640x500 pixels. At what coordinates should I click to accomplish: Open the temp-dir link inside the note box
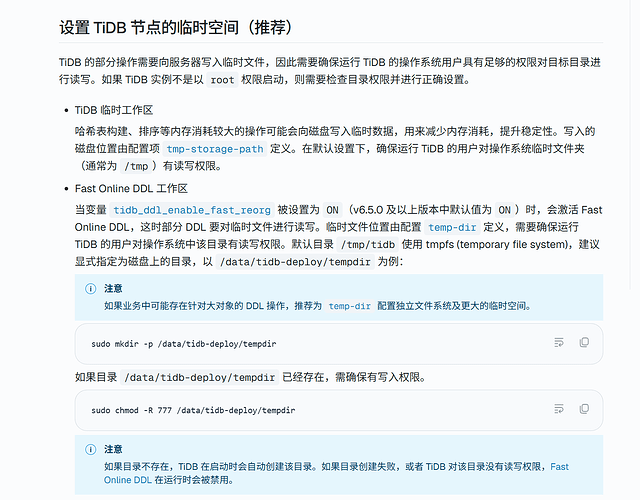pyautogui.click(x=349, y=306)
